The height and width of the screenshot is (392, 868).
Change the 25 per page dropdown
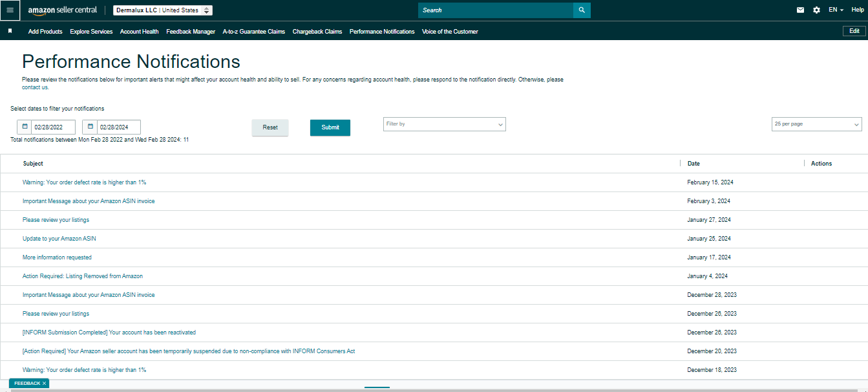(x=817, y=124)
